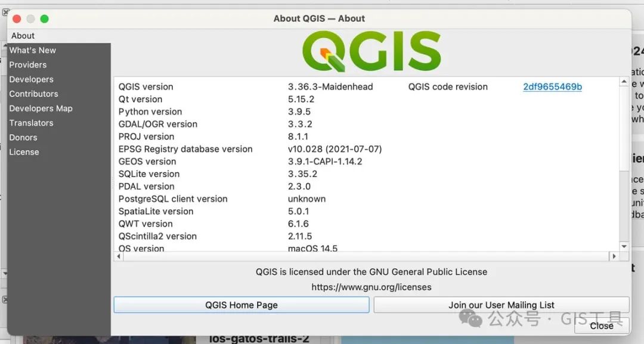Click the QWT version label

coord(145,224)
